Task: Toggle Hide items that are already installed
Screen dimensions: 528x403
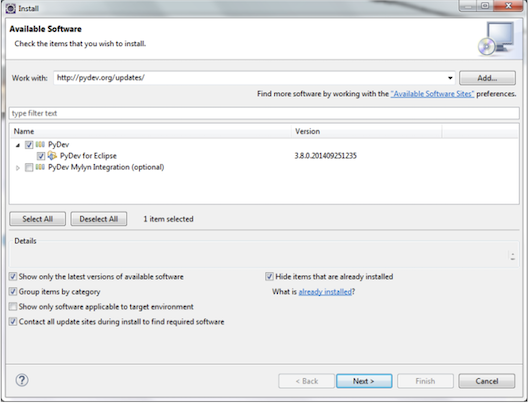Action: [x=269, y=277]
